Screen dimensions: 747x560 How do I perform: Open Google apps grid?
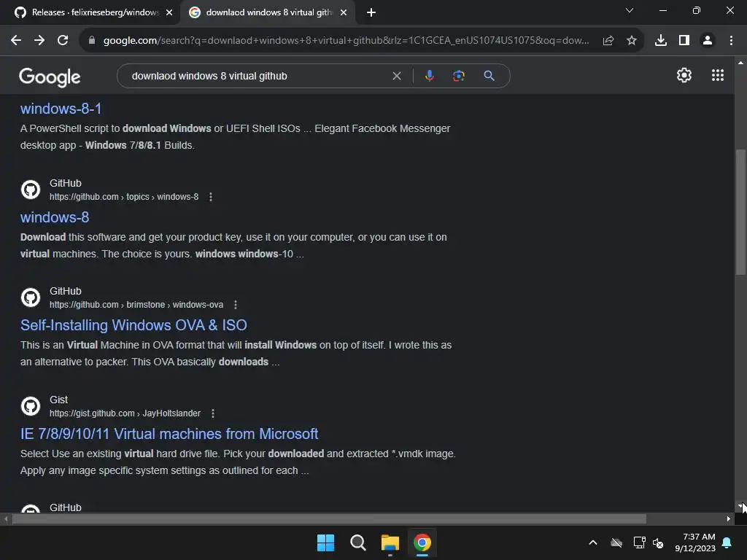click(718, 75)
